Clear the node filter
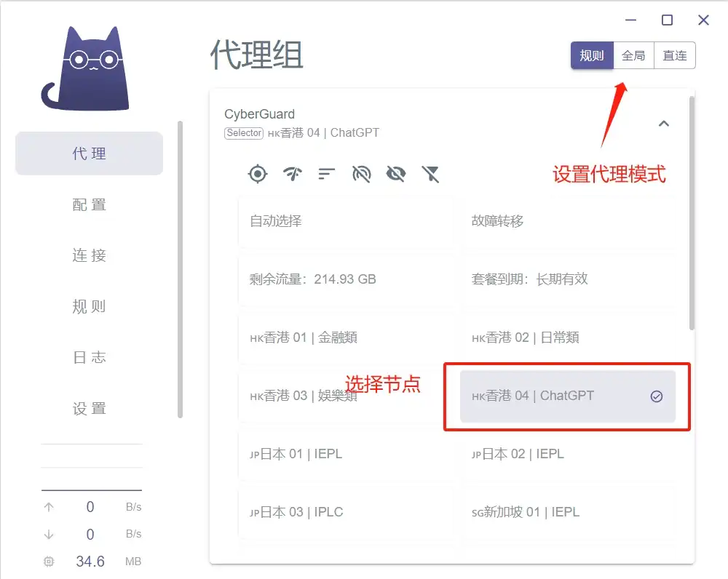The width and height of the screenshot is (728, 579). [431, 174]
